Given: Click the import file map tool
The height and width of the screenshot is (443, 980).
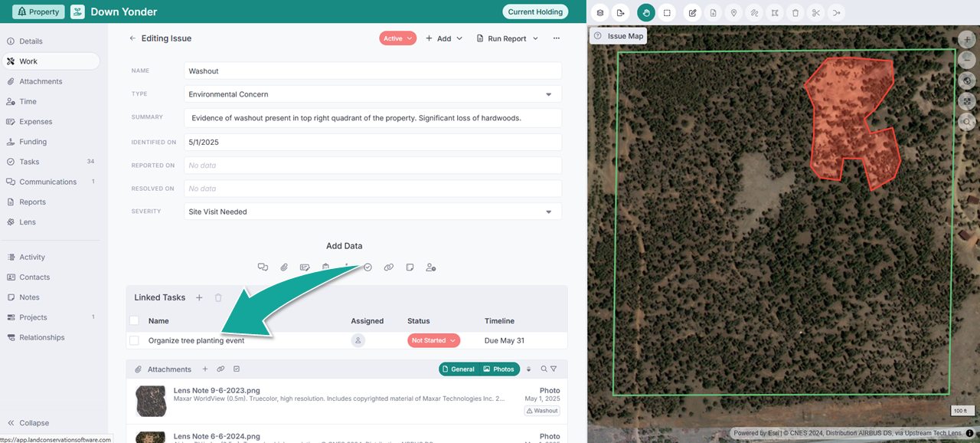Looking at the screenshot, I should pyautogui.click(x=714, y=13).
